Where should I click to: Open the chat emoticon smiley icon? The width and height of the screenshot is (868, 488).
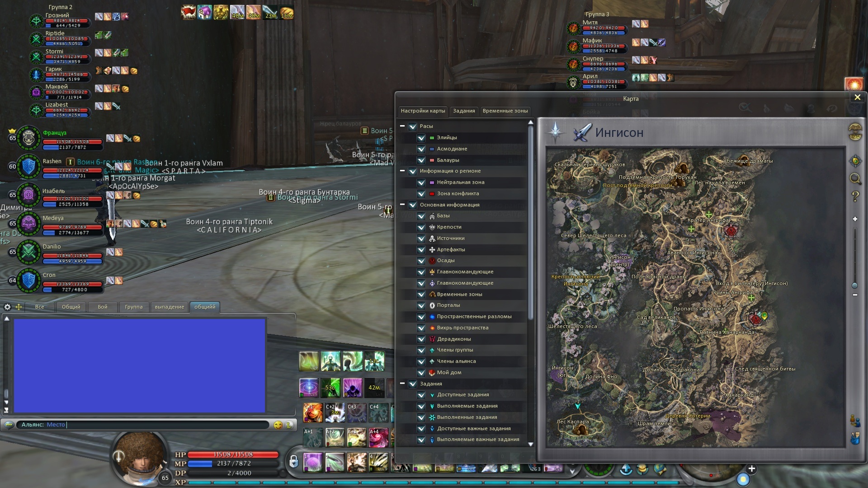click(x=278, y=425)
